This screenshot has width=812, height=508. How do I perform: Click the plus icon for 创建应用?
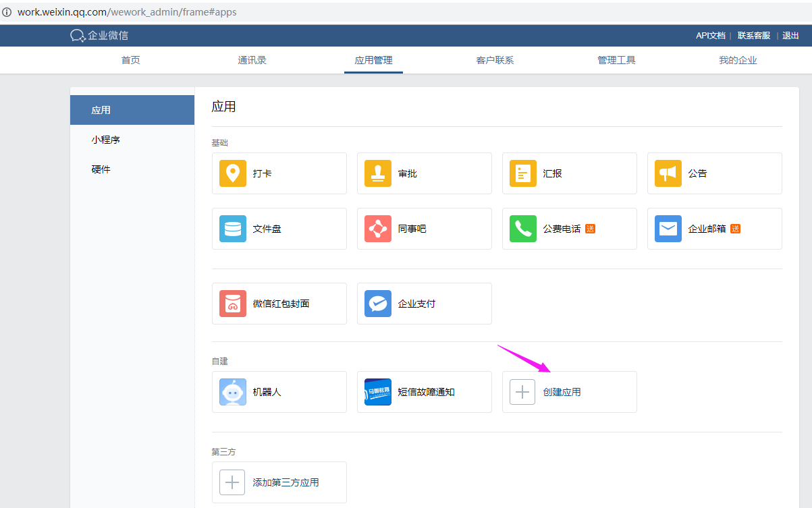522,392
